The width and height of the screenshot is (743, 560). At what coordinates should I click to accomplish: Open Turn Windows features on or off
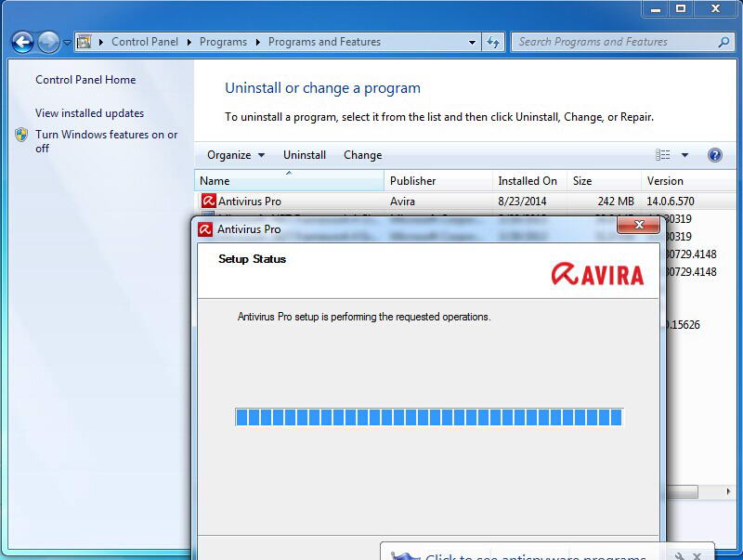point(106,141)
